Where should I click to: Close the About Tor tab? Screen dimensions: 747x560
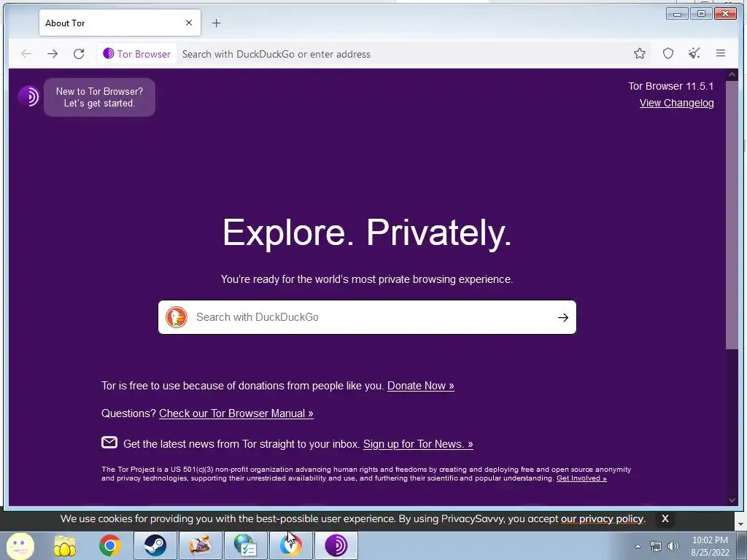click(x=189, y=23)
